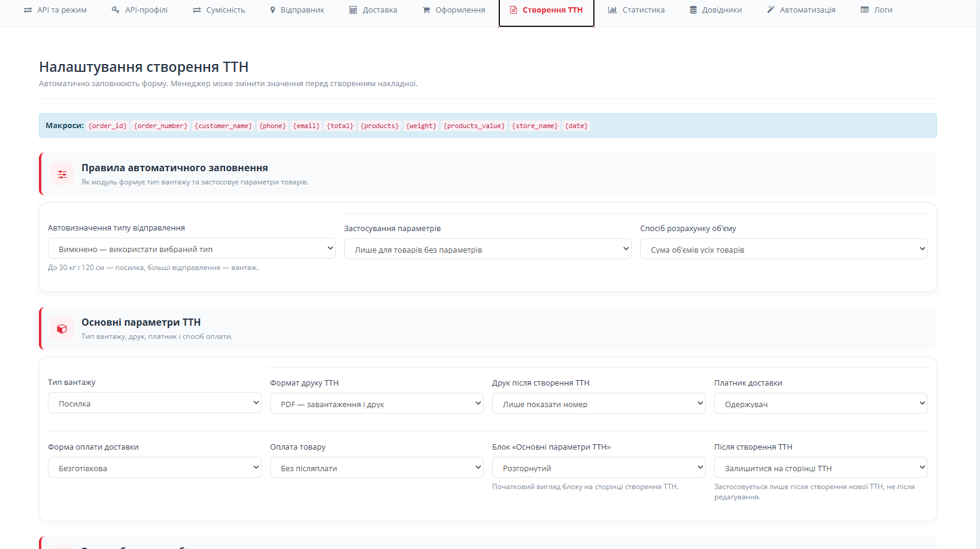Viewport: 980px width, 549px height.
Task: Click the list icon of Логи
Action: point(864,10)
